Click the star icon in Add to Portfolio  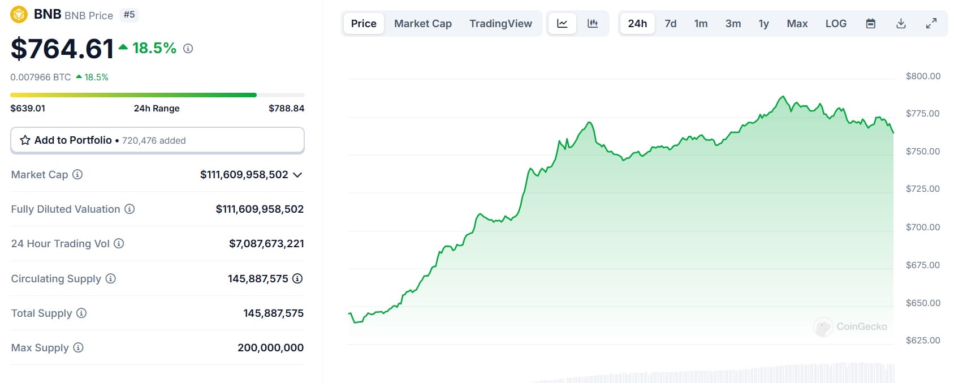pos(25,140)
